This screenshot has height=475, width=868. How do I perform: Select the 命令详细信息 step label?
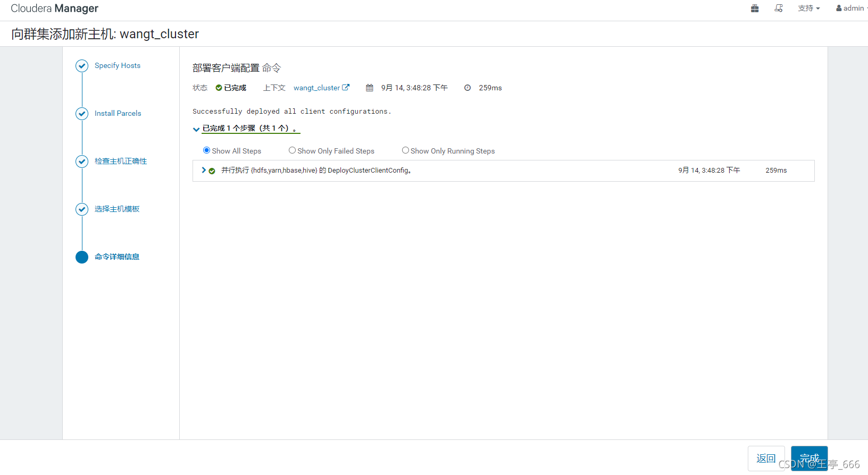pyautogui.click(x=117, y=257)
